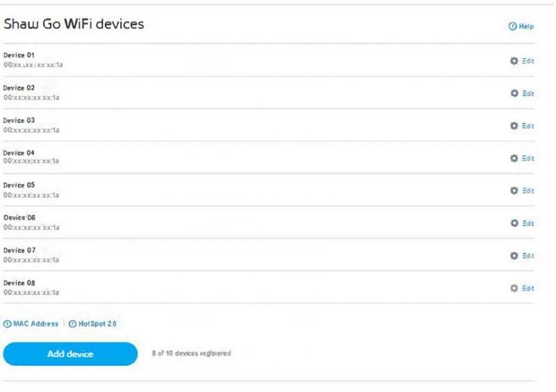Select the Device 02 MAC address text

pyautogui.click(x=31, y=97)
